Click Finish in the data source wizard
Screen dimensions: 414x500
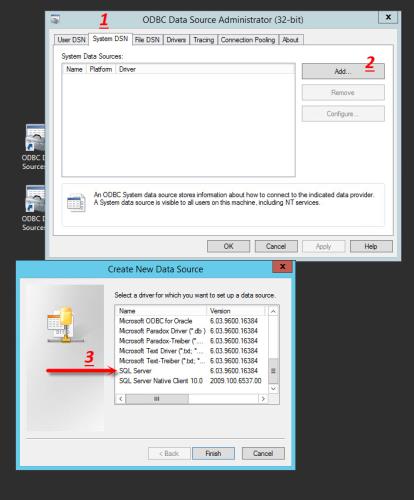pyautogui.click(x=213, y=453)
